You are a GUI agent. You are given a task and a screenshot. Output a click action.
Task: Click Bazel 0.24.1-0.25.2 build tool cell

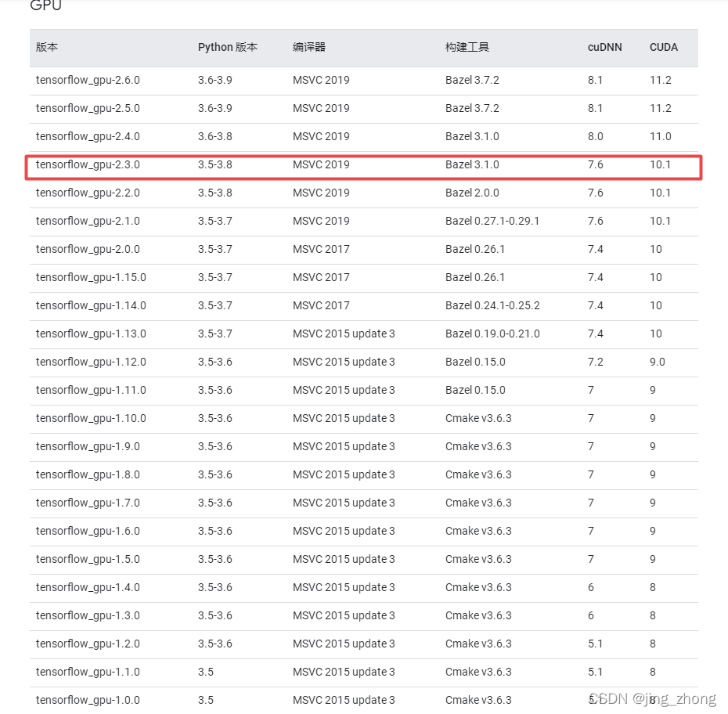(x=492, y=305)
